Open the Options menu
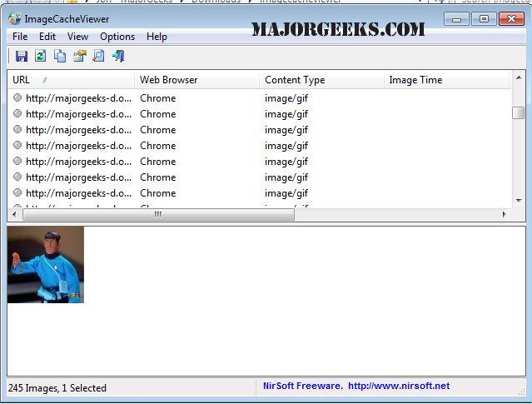Viewport: 532px width, 404px height. [x=117, y=37]
